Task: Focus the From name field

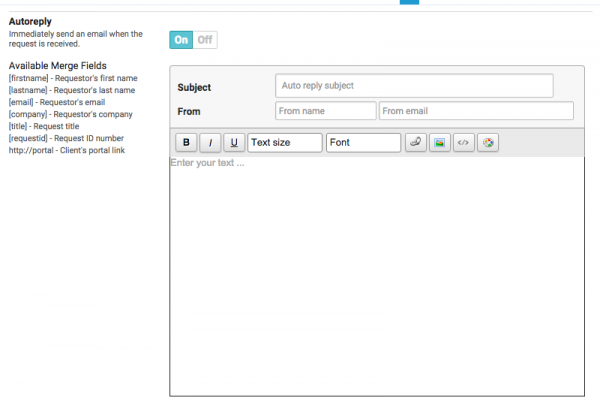Action: (x=326, y=111)
